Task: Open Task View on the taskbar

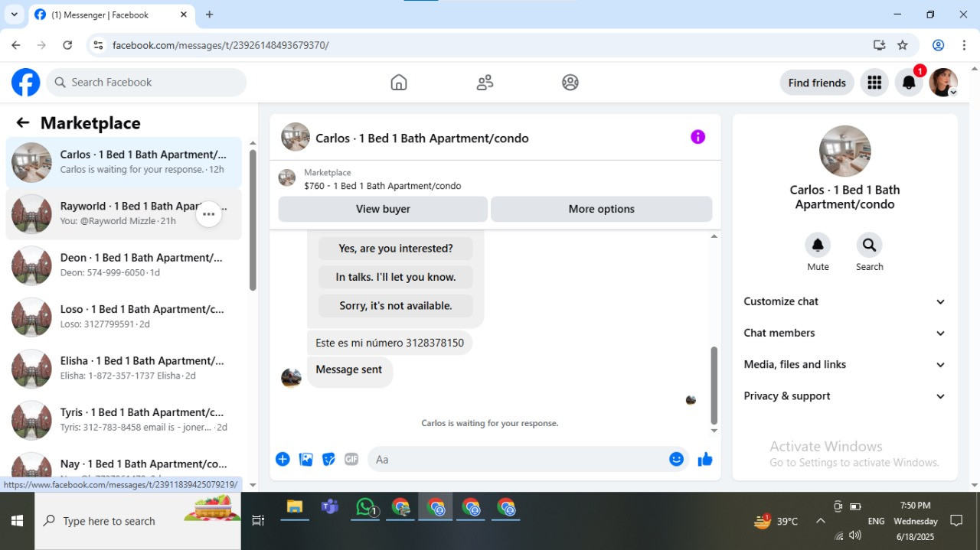Action: click(x=258, y=521)
